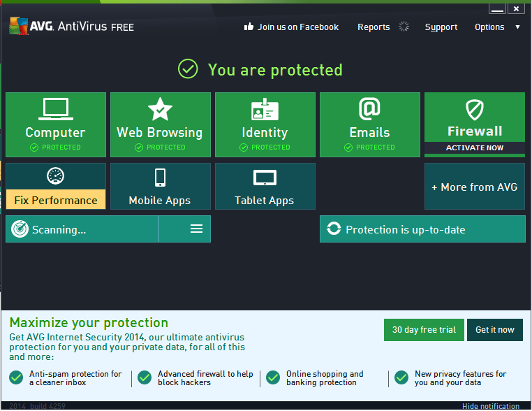The height and width of the screenshot is (411, 532).
Task: Click the Scanning... button text
Action: click(x=59, y=230)
